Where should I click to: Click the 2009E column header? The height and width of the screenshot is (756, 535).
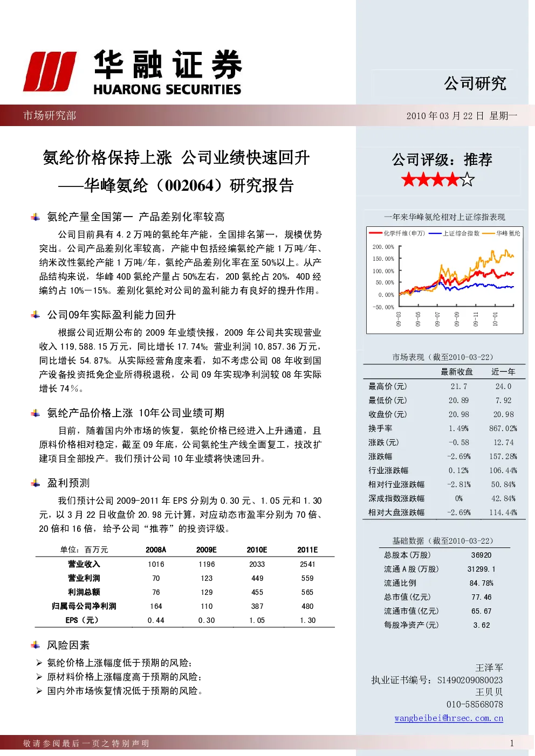(207, 550)
